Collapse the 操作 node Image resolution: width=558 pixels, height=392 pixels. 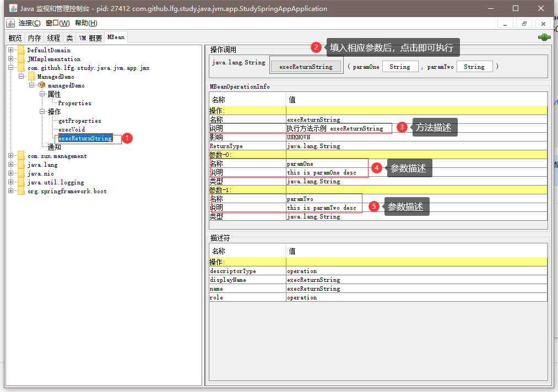[42, 111]
